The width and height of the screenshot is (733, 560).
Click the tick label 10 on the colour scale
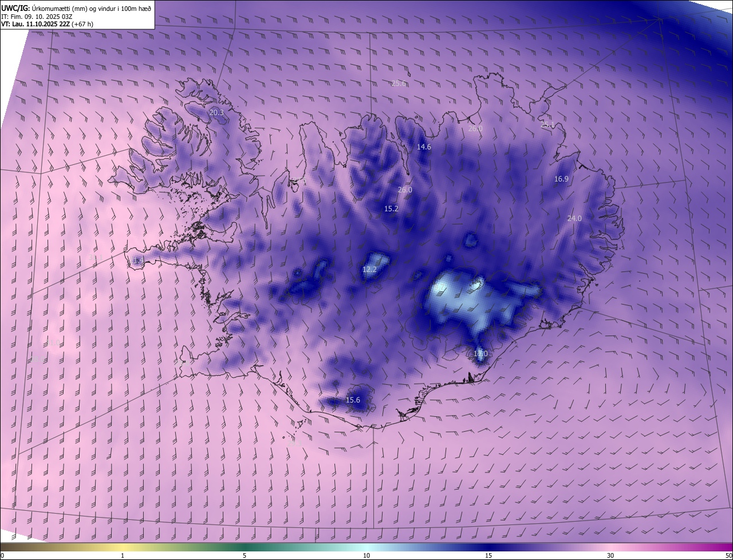pos(366,555)
